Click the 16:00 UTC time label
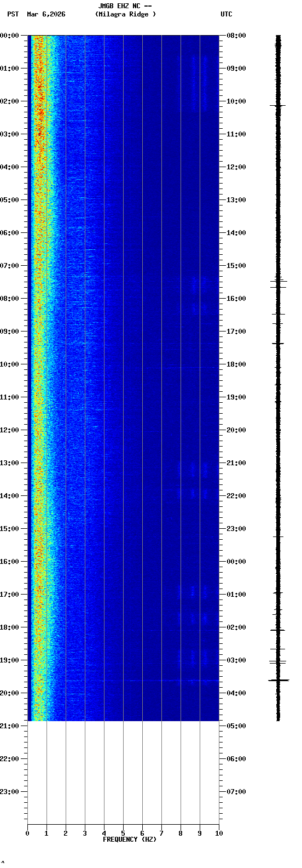Screen dimensions: 302x868 click(x=236, y=299)
